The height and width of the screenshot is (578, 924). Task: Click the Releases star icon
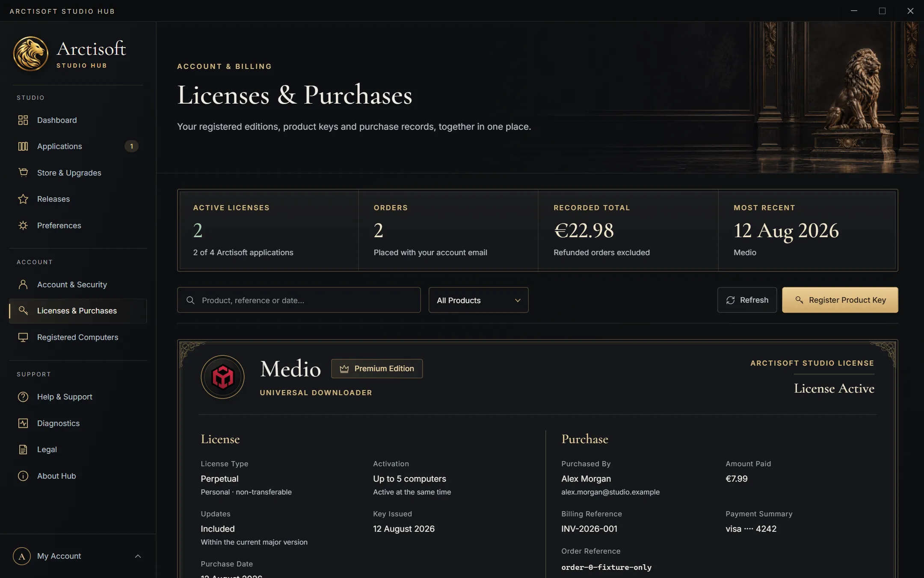[23, 199]
